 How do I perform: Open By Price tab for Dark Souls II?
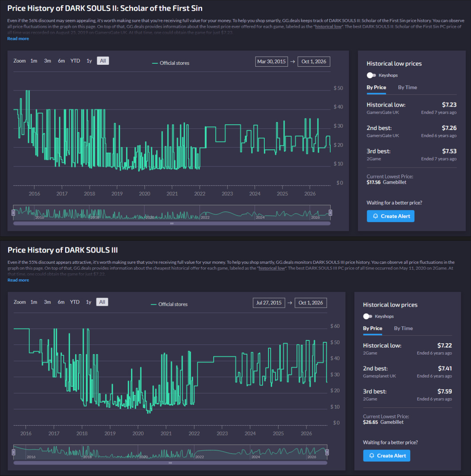click(x=376, y=88)
